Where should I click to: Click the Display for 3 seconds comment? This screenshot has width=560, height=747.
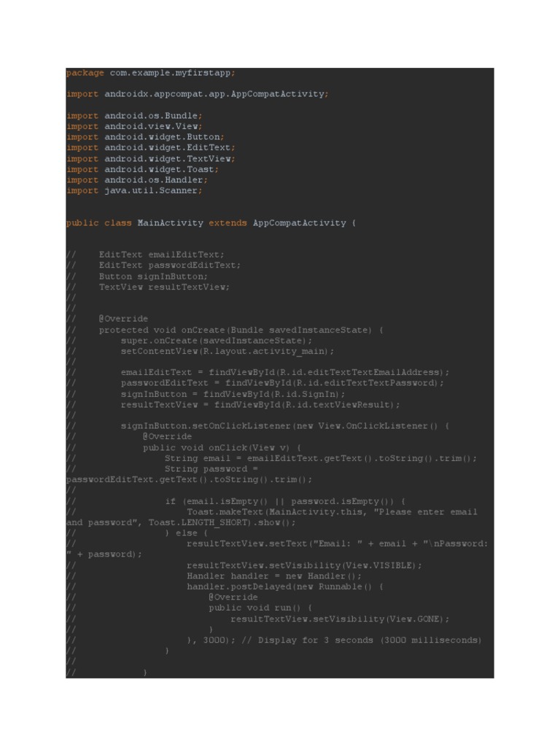point(362,640)
